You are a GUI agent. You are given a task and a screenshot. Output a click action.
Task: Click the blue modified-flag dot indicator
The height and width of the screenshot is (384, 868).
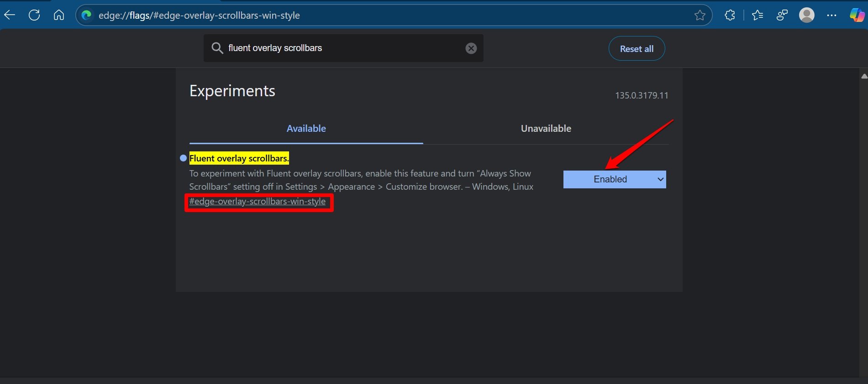pyautogui.click(x=183, y=158)
